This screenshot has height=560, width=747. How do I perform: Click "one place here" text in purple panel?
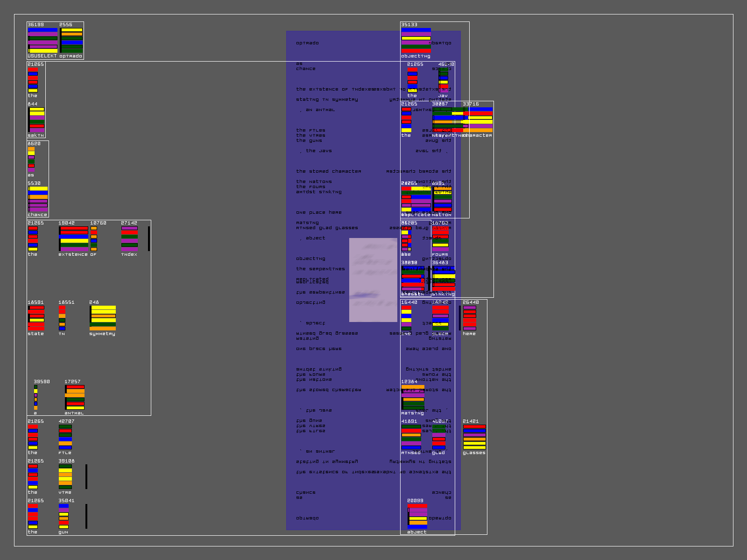(319, 212)
